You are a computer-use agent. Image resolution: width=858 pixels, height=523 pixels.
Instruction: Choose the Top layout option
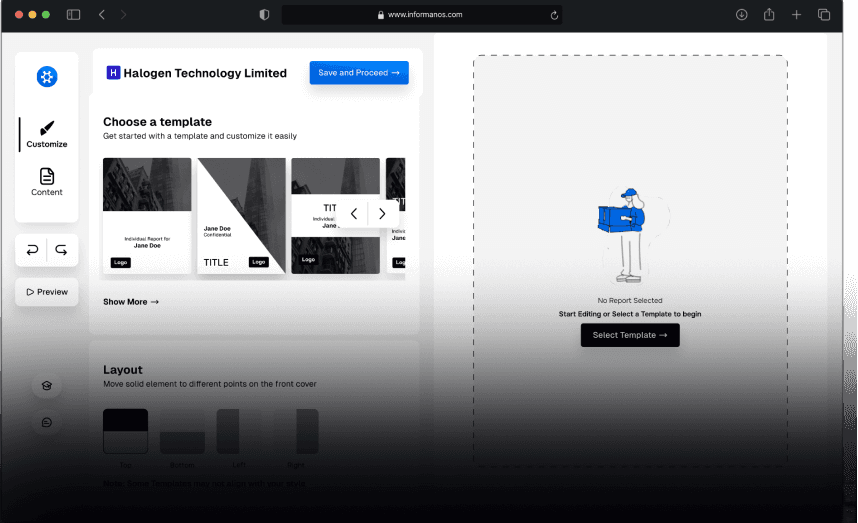point(125,431)
